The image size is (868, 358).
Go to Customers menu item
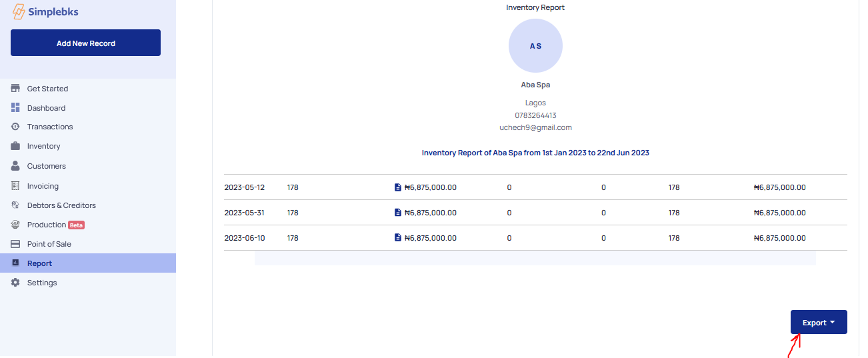tap(47, 166)
